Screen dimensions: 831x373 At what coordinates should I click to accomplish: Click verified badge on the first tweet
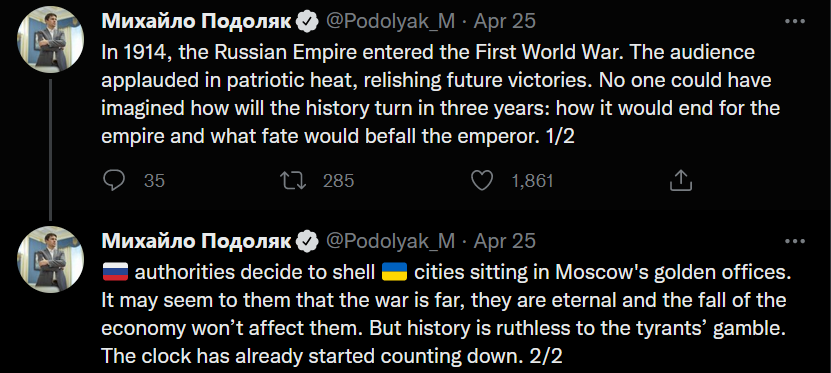click(x=309, y=21)
